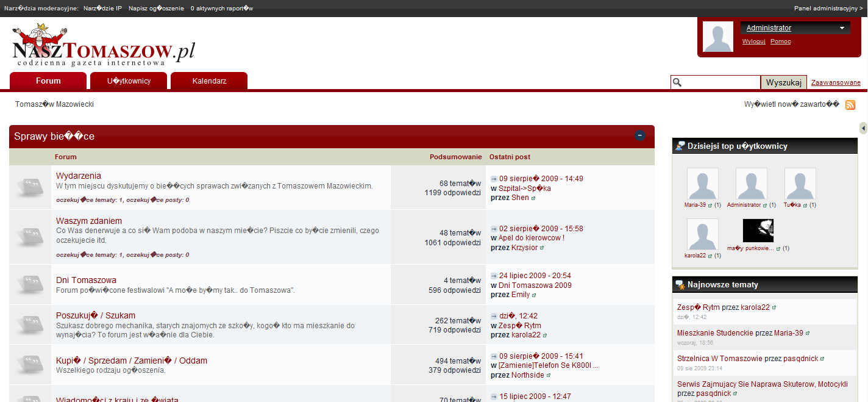Click the Wydarzenia forum status icon
The image size is (868, 402).
pyautogui.click(x=29, y=186)
